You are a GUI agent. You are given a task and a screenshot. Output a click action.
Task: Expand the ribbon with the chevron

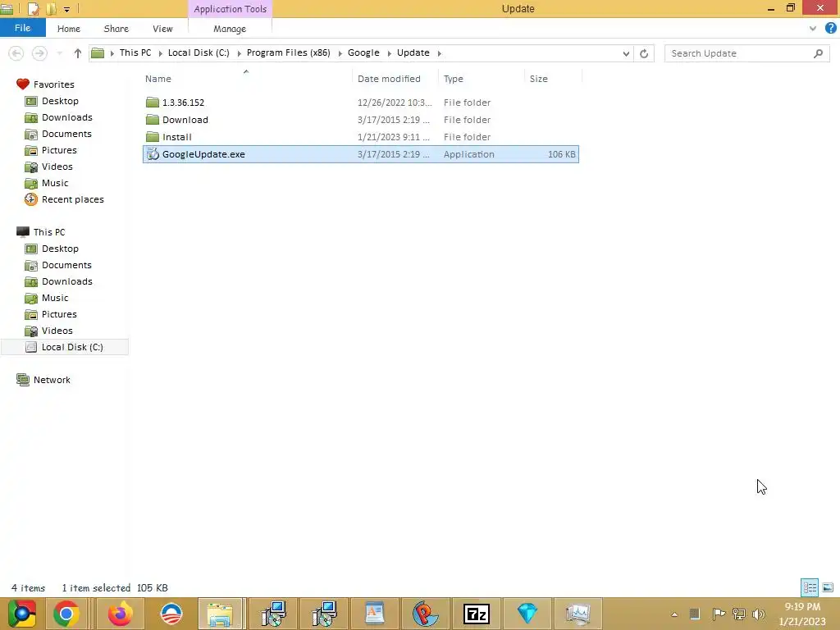tap(813, 29)
